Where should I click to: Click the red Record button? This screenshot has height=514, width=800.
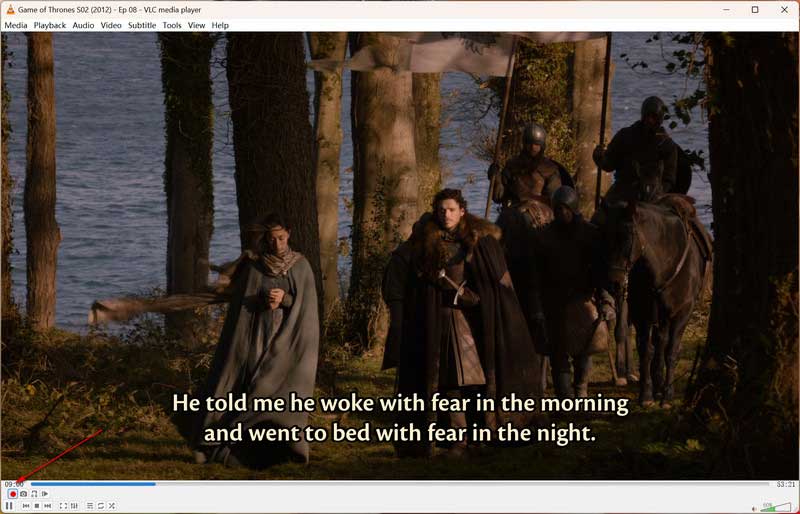click(x=13, y=494)
